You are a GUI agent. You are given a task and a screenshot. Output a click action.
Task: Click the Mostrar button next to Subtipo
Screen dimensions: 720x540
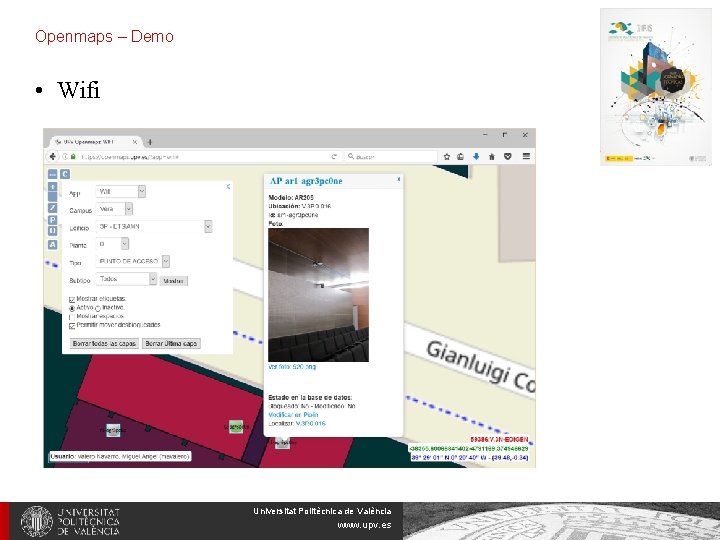pyautogui.click(x=174, y=281)
